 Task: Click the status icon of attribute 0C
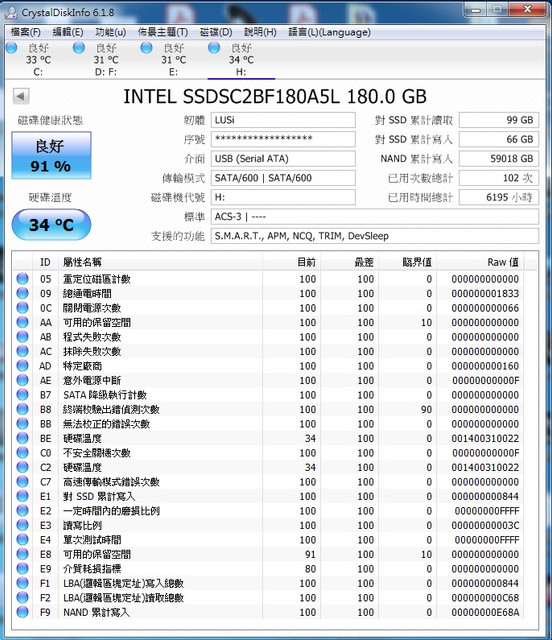(22, 308)
